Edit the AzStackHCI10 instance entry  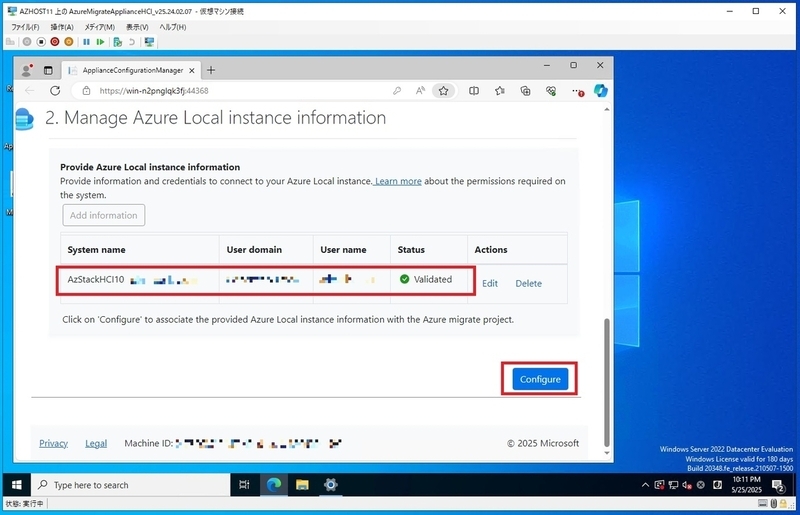[x=490, y=283]
